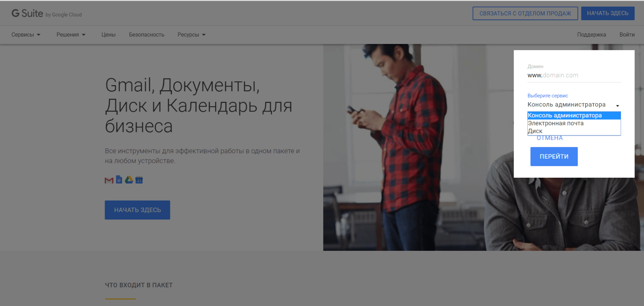Select Диск option in list
Screen dimensions: 644x306
pos(574,131)
